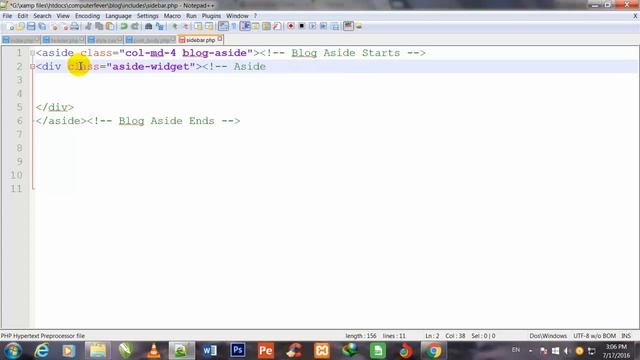Viewport: 640px width, 360px height.
Task: Collapse the aside fold marker on line 1
Action: coord(32,53)
